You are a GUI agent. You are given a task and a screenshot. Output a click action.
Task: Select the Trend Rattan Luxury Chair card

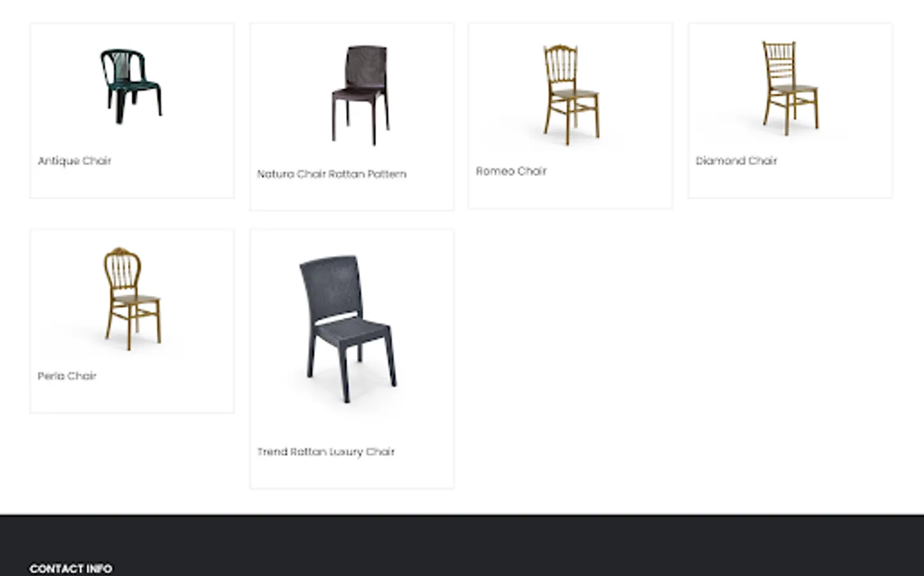[352, 359]
